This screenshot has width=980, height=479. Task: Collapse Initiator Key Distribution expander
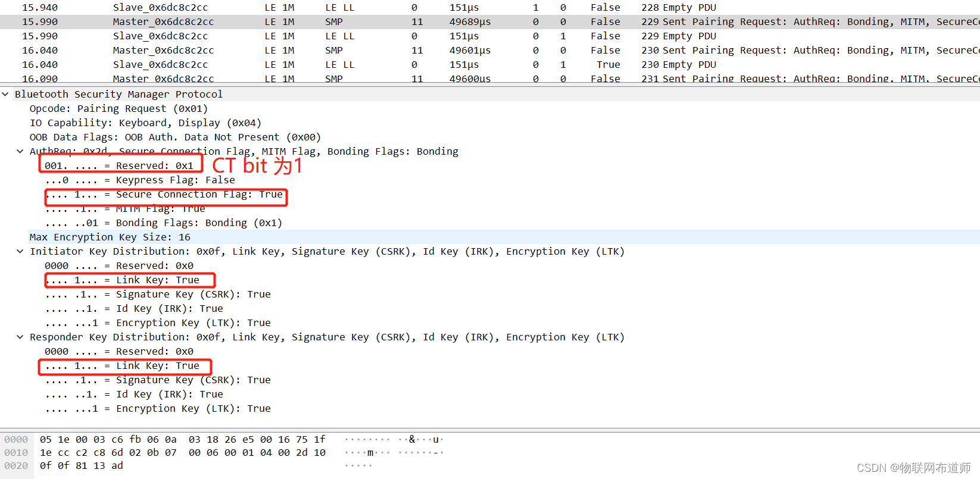[20, 251]
